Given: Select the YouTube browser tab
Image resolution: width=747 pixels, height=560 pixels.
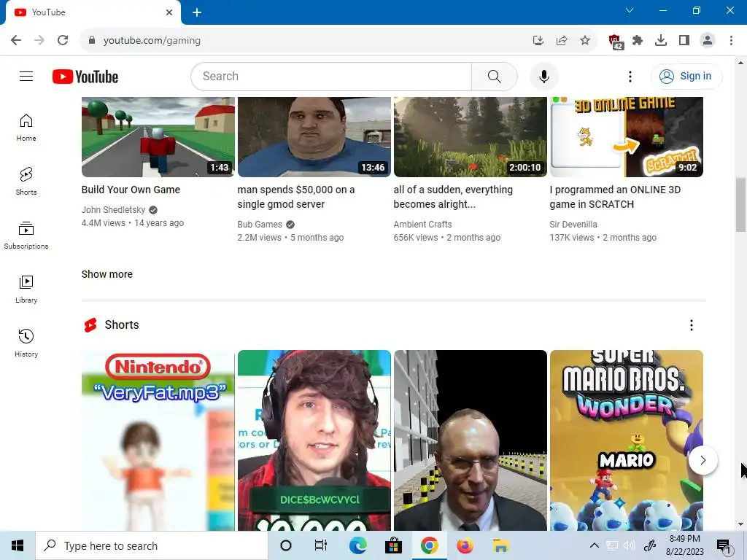Looking at the screenshot, I should point(93,12).
